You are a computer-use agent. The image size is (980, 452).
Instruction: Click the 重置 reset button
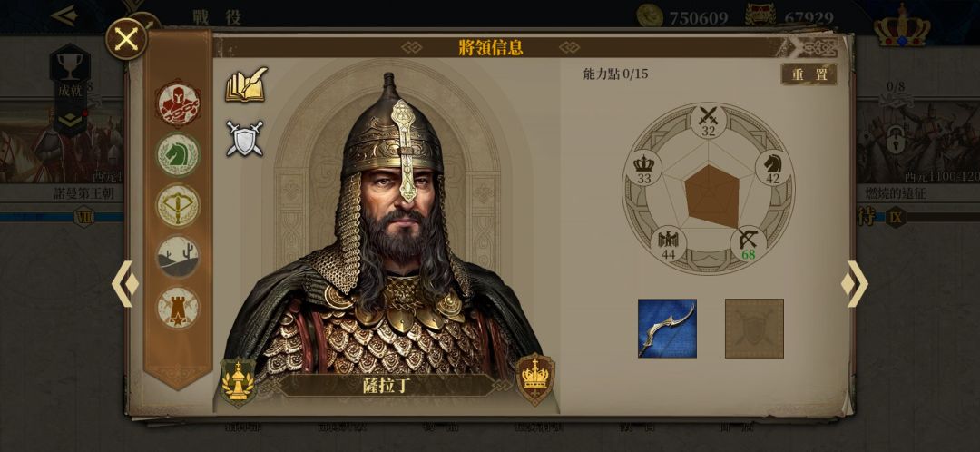[x=809, y=74]
